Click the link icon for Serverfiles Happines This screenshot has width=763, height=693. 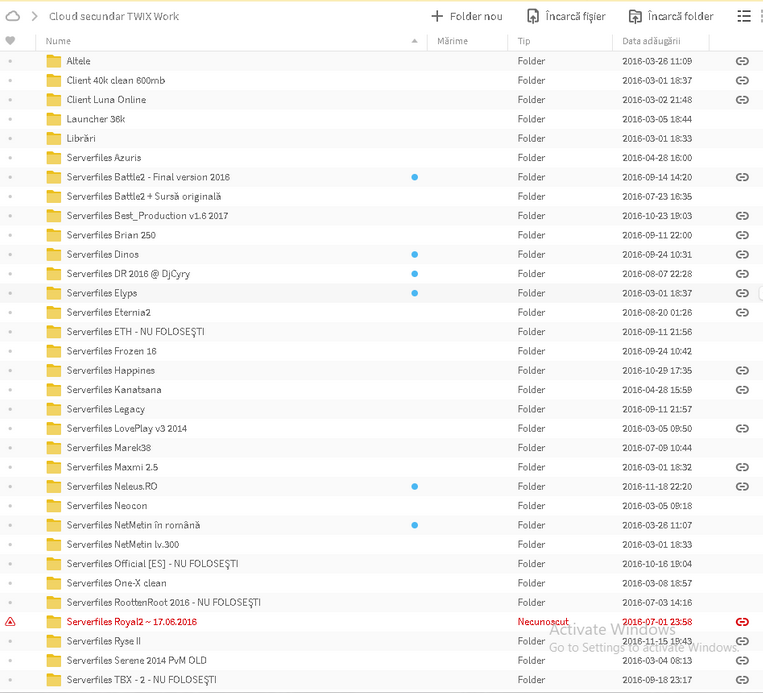(742, 371)
